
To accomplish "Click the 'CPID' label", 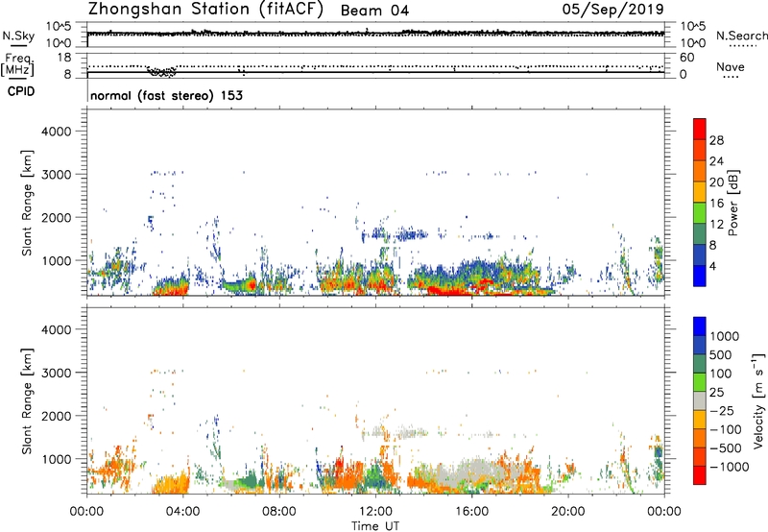I will [21, 91].
